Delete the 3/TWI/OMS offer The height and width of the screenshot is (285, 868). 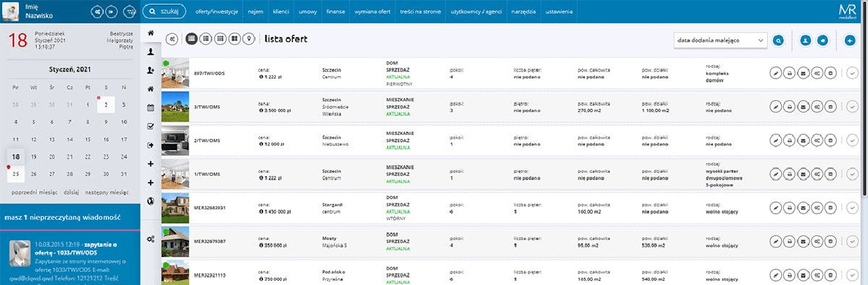[831, 107]
